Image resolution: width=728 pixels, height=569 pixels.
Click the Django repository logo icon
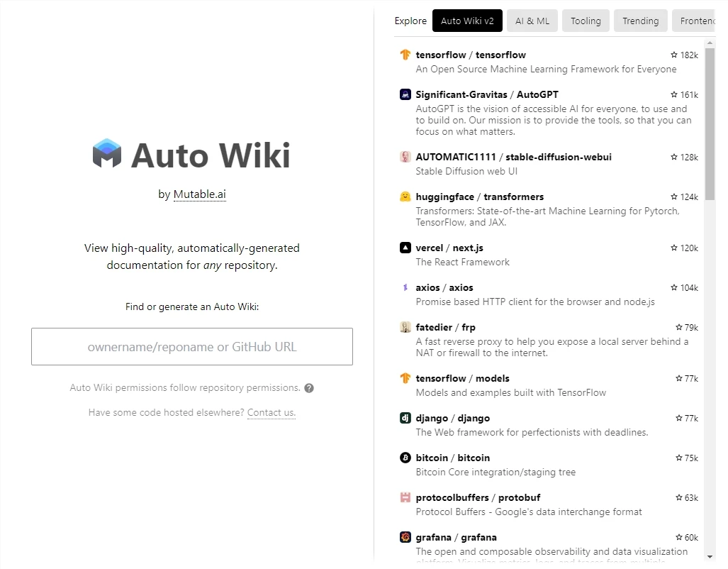click(x=405, y=418)
